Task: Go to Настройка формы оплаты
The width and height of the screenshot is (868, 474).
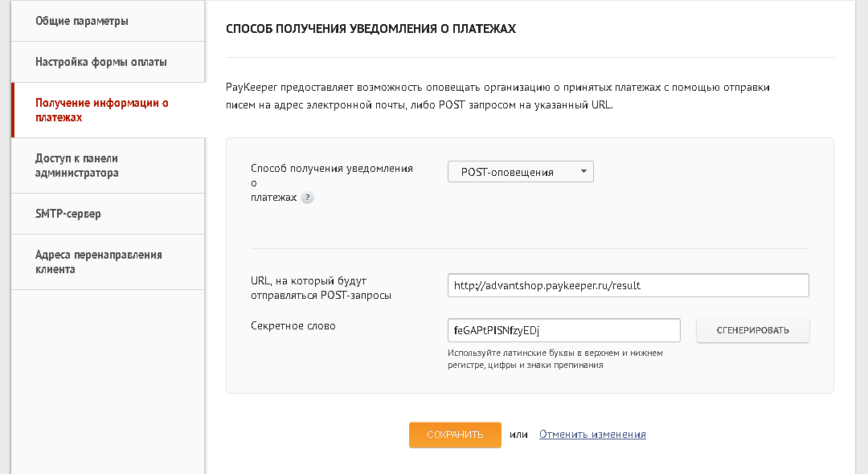Action: point(101,62)
